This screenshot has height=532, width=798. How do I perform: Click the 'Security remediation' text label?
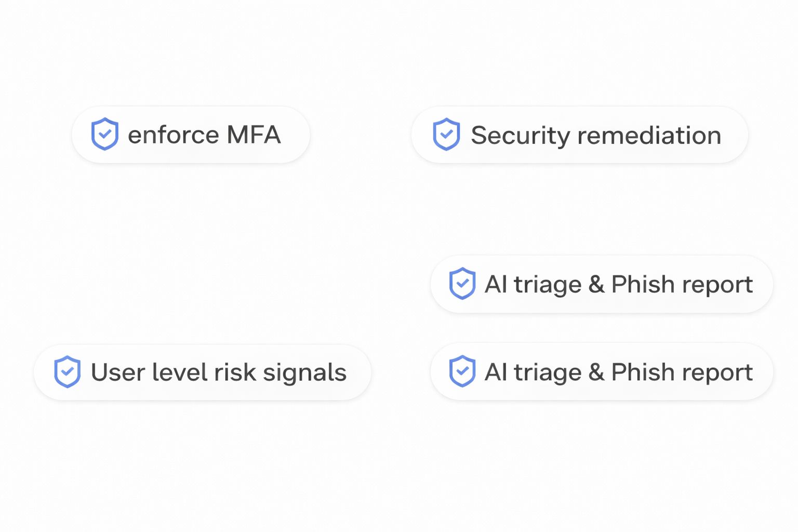(596, 136)
